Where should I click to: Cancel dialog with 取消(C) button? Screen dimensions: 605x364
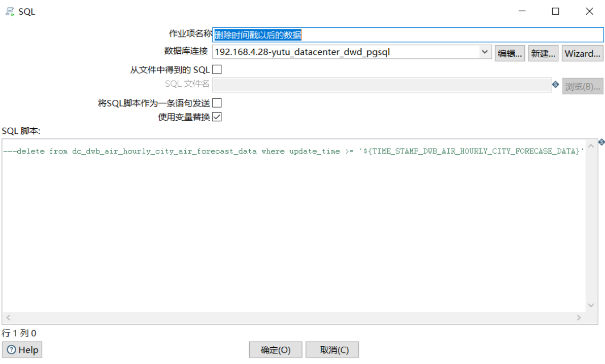pyautogui.click(x=332, y=350)
